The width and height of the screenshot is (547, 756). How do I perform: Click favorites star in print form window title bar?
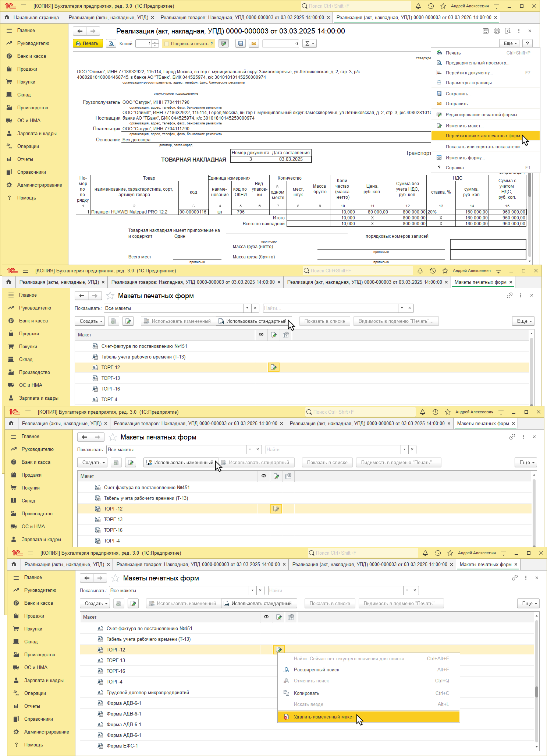click(443, 6)
